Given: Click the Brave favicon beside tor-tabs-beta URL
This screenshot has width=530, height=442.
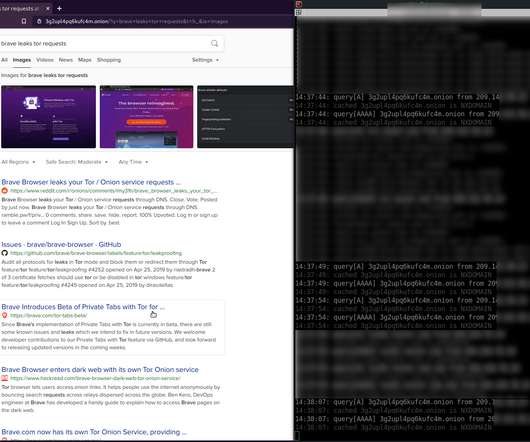Looking at the screenshot, I should click(x=4, y=315).
